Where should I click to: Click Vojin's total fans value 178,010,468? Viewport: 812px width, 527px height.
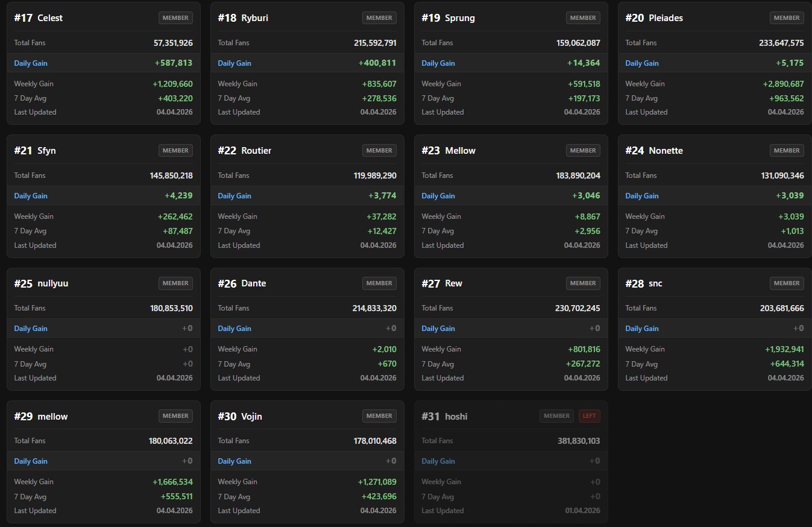[375, 441]
